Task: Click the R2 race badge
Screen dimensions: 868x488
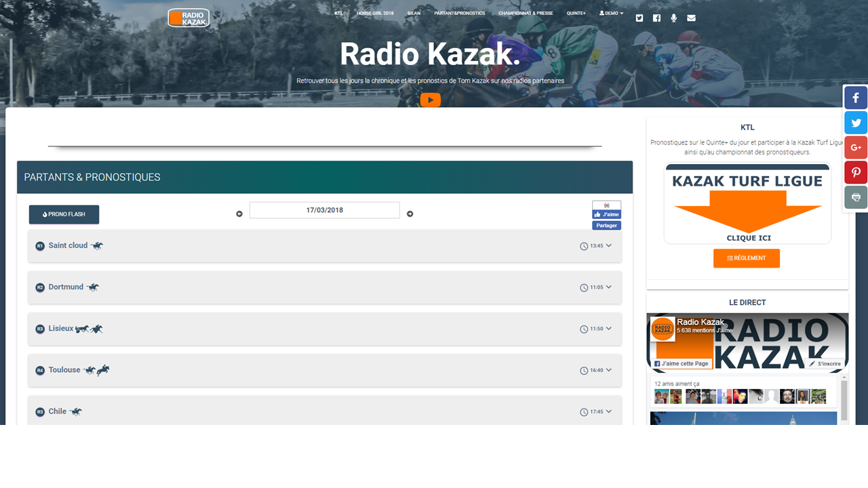Action: tap(40, 287)
